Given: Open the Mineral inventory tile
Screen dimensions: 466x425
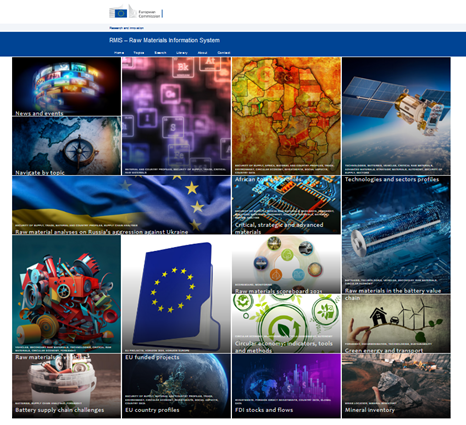Looking at the screenshot, I should (x=396, y=386).
